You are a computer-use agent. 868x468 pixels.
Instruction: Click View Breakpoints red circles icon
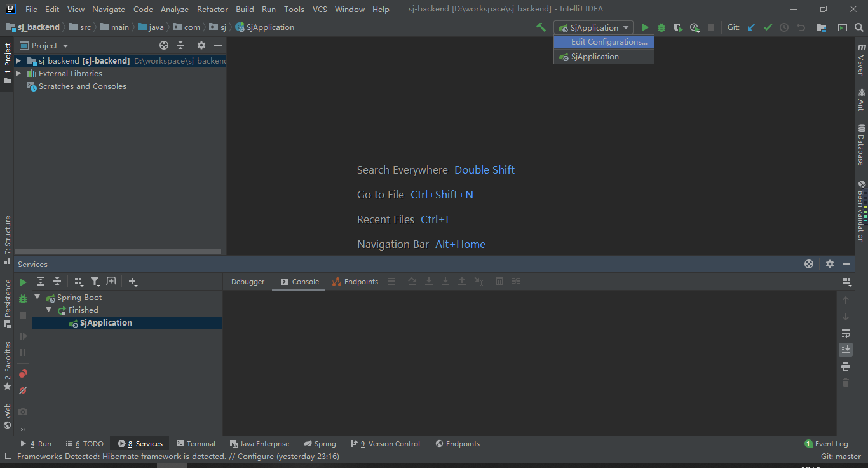23,374
